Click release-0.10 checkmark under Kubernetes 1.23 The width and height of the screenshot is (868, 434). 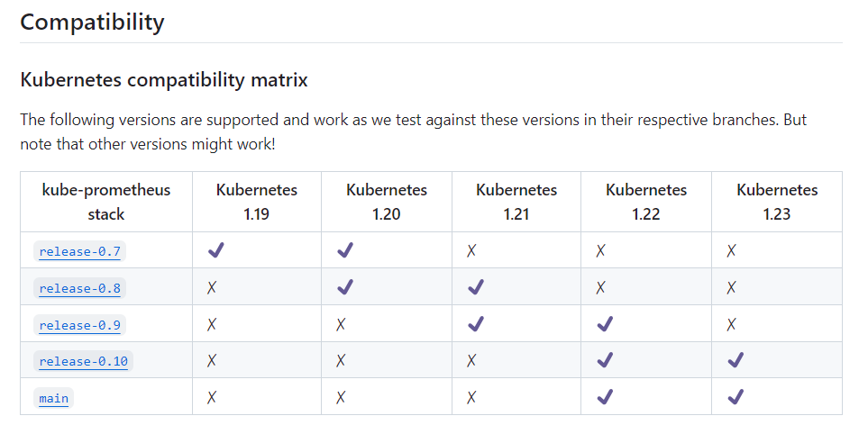pyautogui.click(x=736, y=360)
